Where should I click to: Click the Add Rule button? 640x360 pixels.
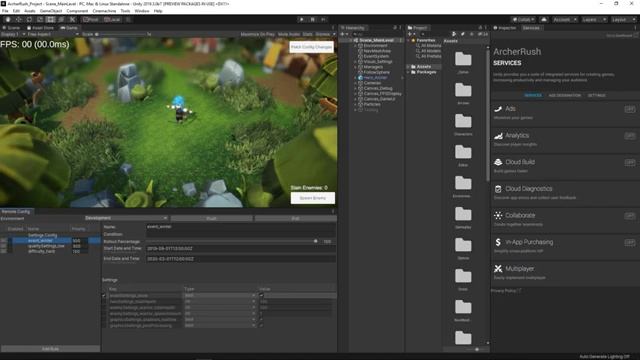click(51, 349)
